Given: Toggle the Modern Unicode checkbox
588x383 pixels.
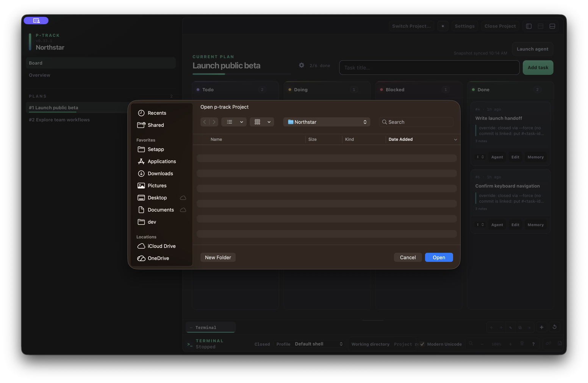Looking at the screenshot, I should (422, 344).
